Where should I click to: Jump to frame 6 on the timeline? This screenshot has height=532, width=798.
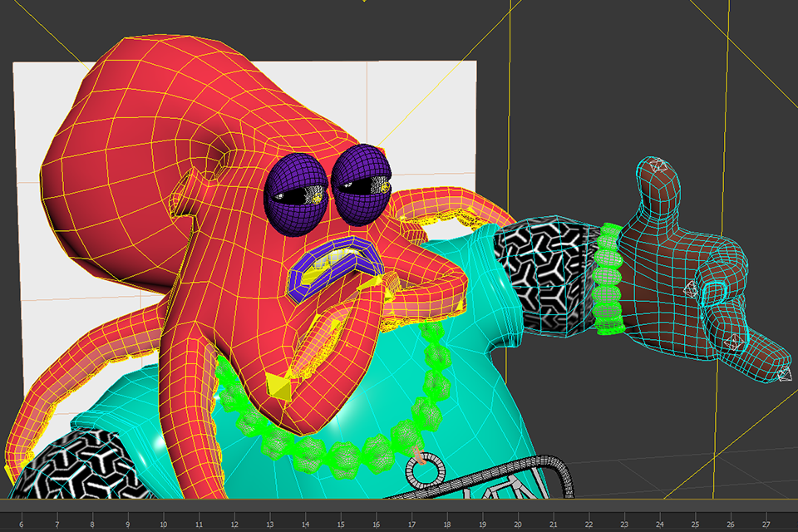click(x=21, y=524)
